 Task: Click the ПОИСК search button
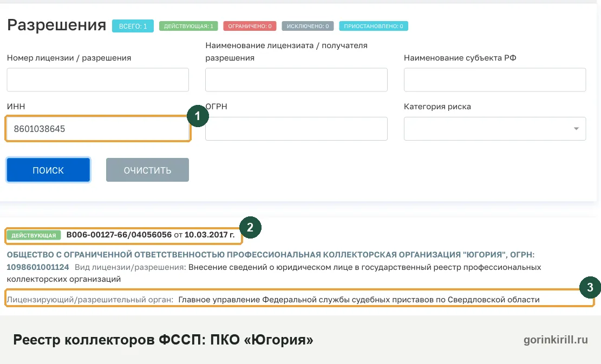point(48,170)
